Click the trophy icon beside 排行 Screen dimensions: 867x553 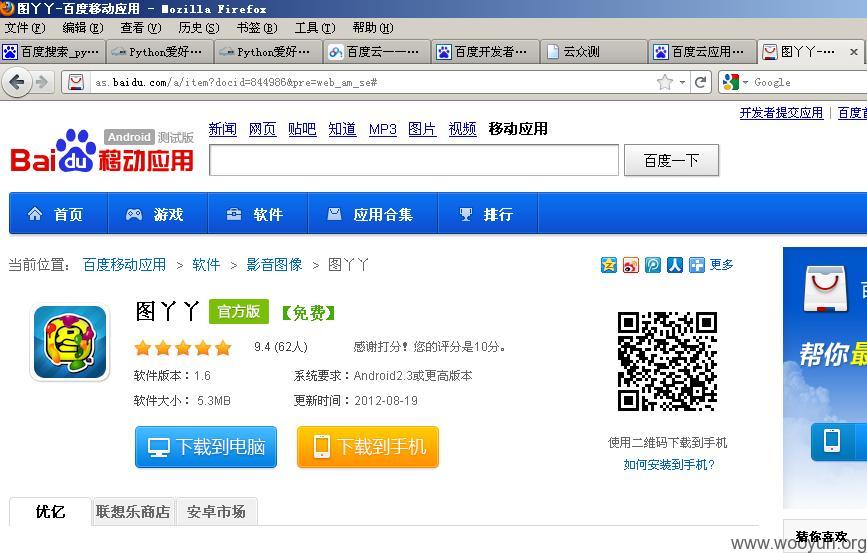pyautogui.click(x=466, y=214)
